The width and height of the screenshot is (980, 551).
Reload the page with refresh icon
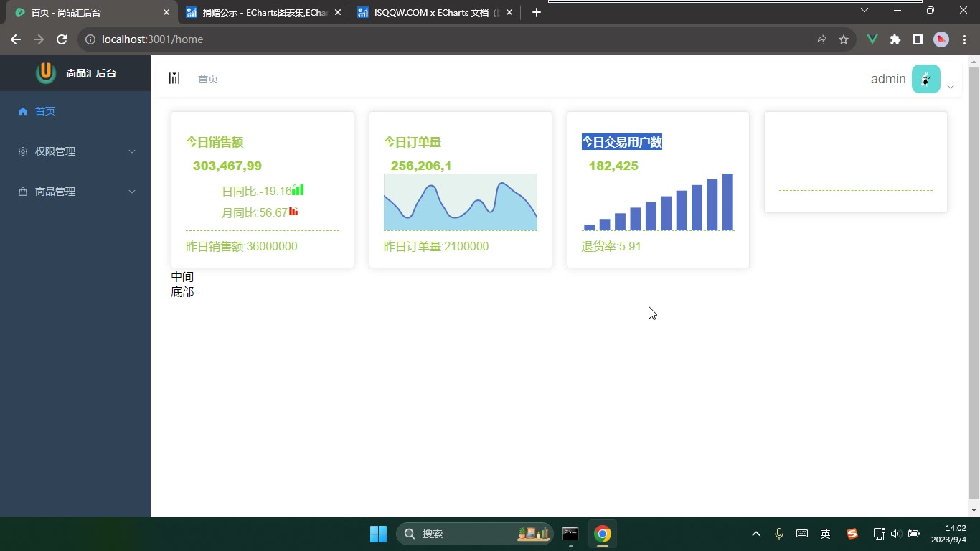62,39
